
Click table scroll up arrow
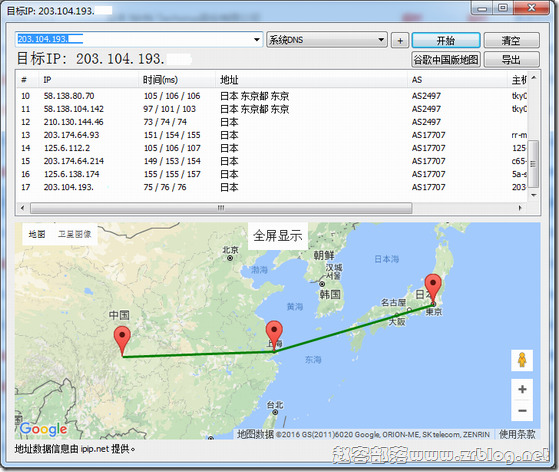(533, 78)
